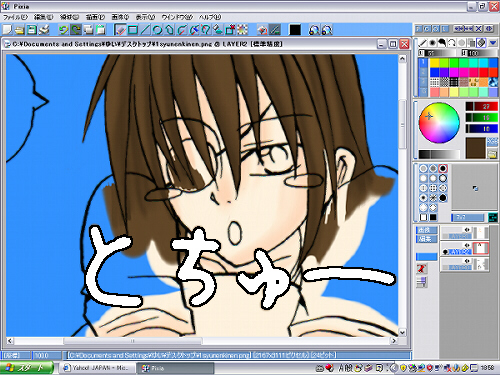This screenshot has width=500, height=375.
Task: Toggle visibility eye of selected LAYER2
Action: (x=467, y=245)
